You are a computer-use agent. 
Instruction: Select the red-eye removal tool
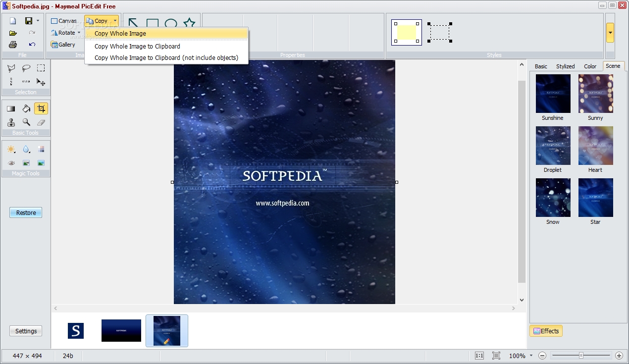click(x=11, y=163)
